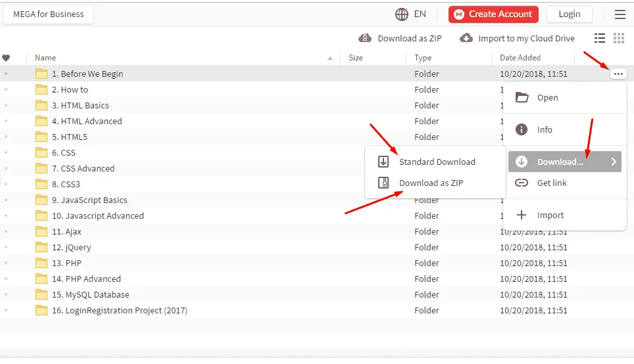Viewport: 634px width, 364px height.
Task: Click the Get link chain icon
Action: tap(521, 183)
